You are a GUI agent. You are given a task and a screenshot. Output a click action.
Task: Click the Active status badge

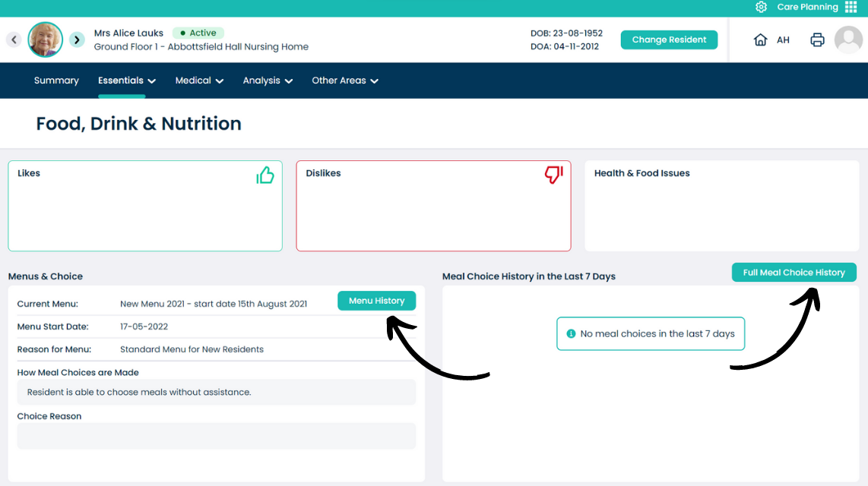(198, 33)
